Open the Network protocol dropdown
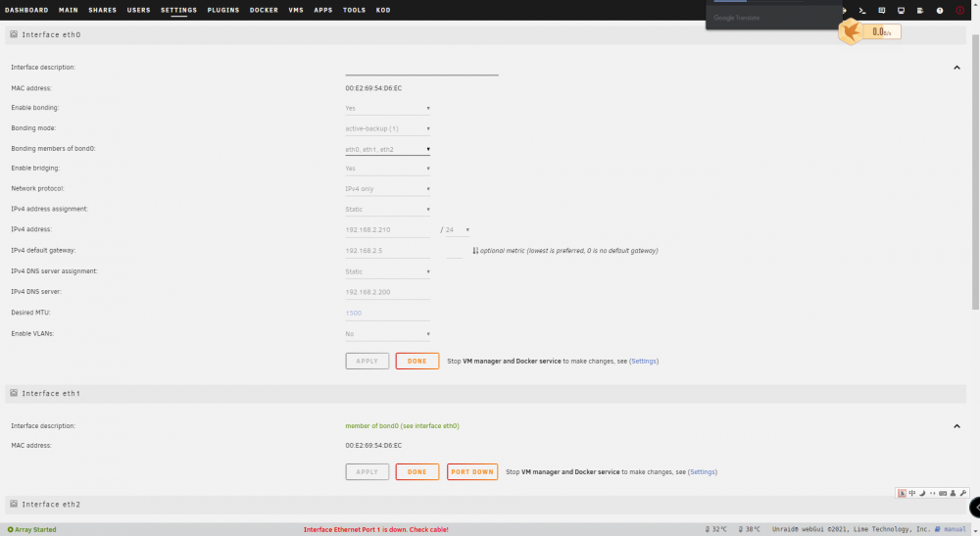 coord(387,189)
